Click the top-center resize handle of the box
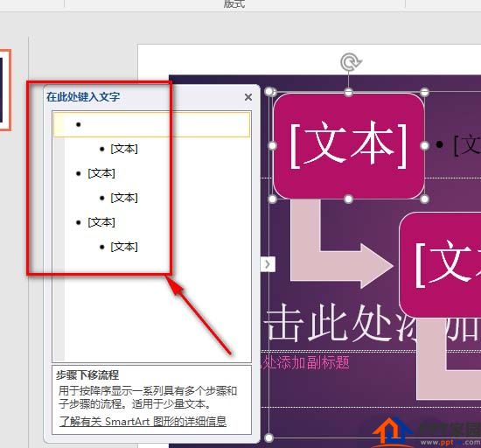 coord(348,92)
